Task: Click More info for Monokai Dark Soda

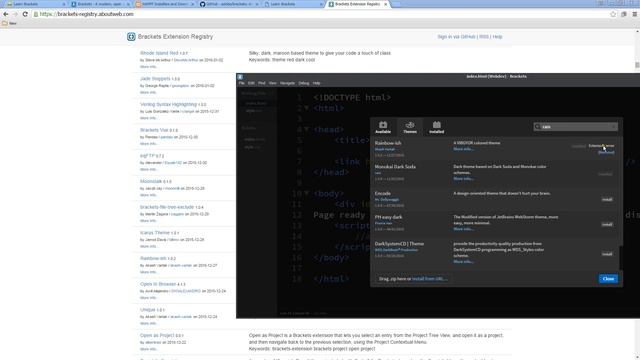Action: pos(464,179)
